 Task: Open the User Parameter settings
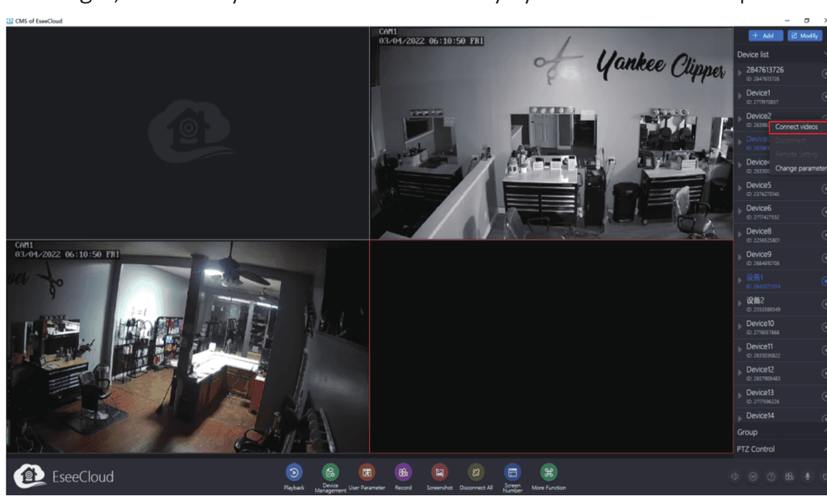[367, 472]
